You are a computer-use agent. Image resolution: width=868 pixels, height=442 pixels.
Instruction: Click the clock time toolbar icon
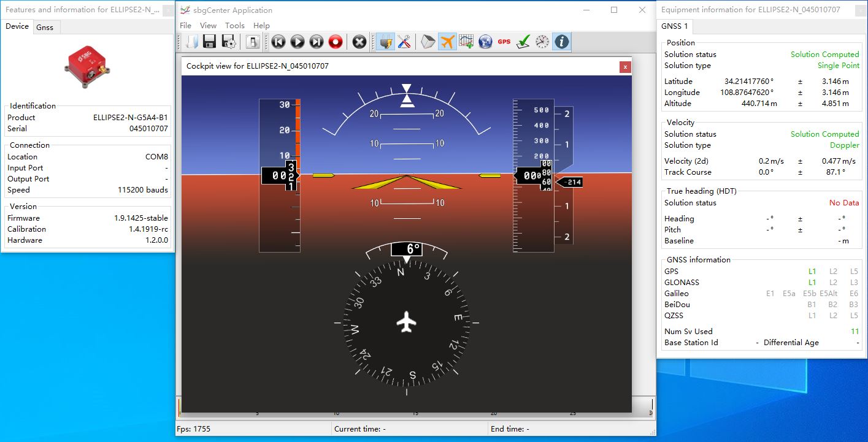(x=542, y=42)
